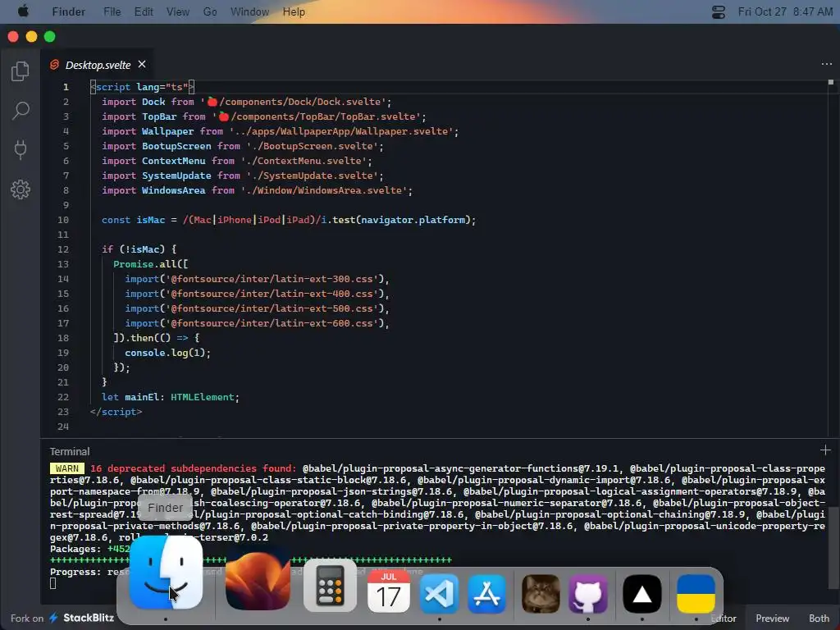Click 'import WindowsArea' code line
The image size is (840, 630).
[x=257, y=190]
